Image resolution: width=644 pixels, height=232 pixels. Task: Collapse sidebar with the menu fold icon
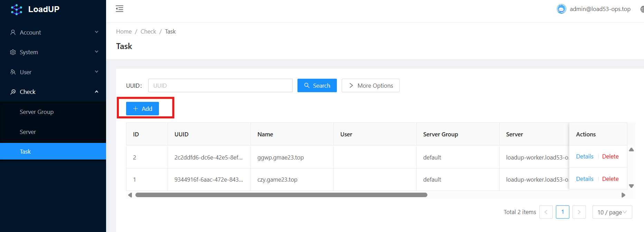tap(120, 9)
